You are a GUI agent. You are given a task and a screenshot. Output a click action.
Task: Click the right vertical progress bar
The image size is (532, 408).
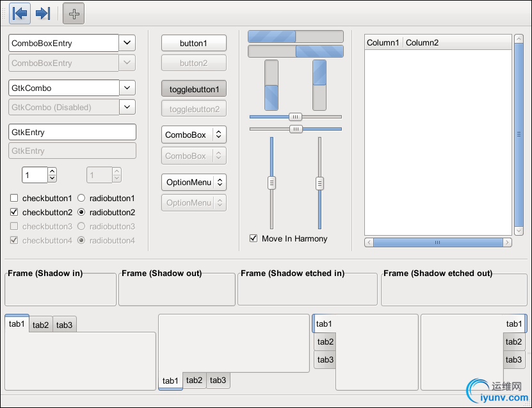(x=319, y=85)
